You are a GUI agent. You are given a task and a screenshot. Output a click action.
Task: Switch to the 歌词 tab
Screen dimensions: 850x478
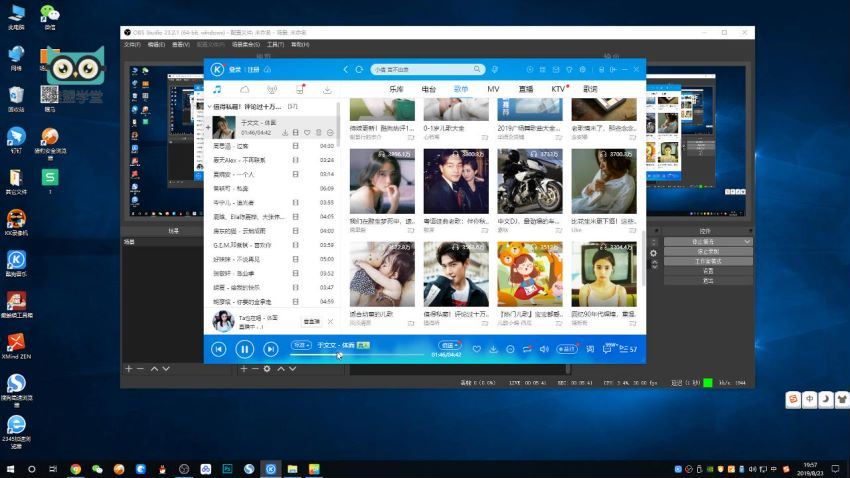[590, 88]
